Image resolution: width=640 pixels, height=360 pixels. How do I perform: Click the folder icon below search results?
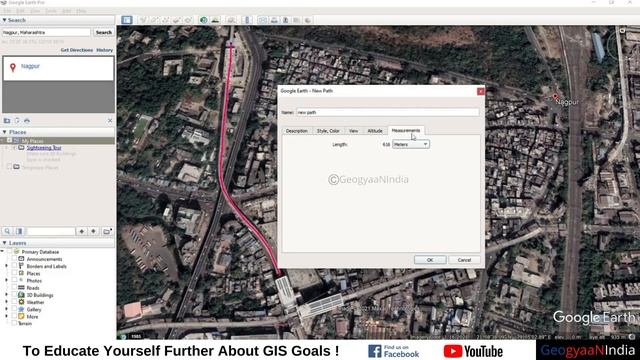tap(7, 120)
